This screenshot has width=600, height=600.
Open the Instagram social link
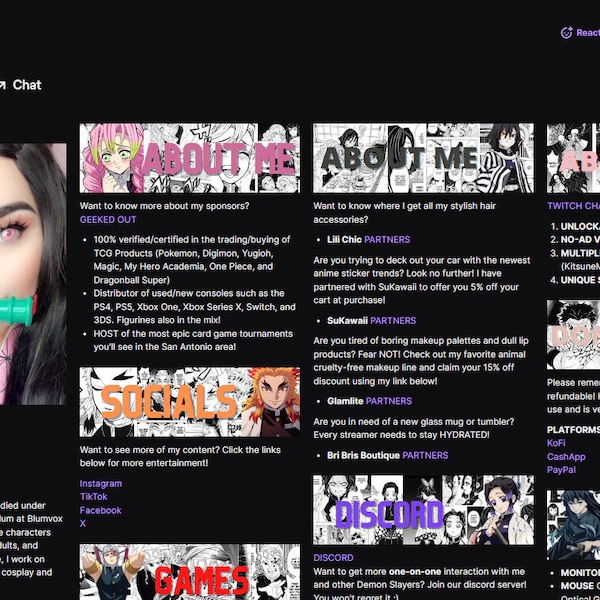(101, 484)
